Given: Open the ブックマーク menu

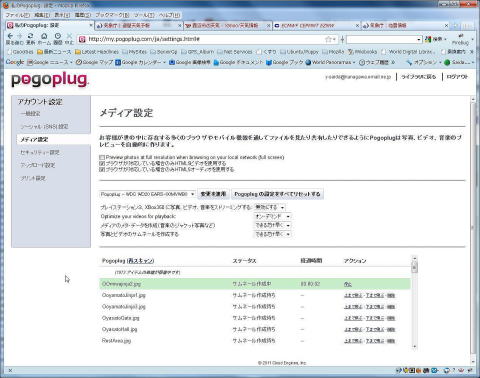Looking at the screenshot, I should pyautogui.click(x=112, y=15).
